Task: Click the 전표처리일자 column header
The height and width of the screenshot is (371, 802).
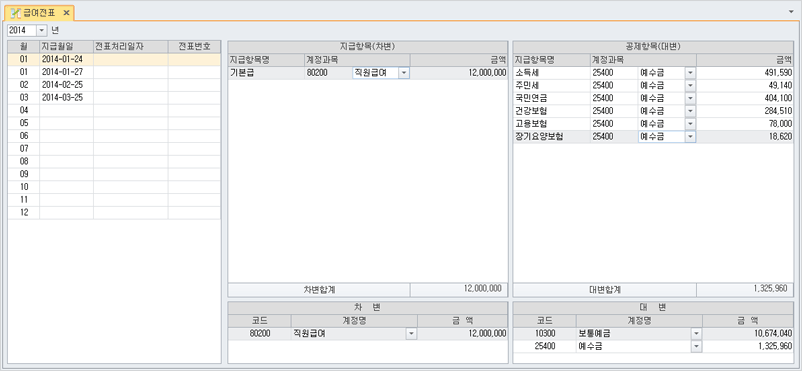Action: click(x=130, y=47)
